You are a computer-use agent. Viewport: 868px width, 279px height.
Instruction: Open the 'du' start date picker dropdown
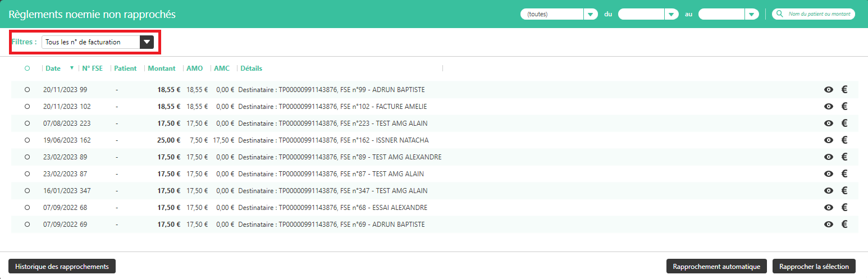tap(671, 15)
